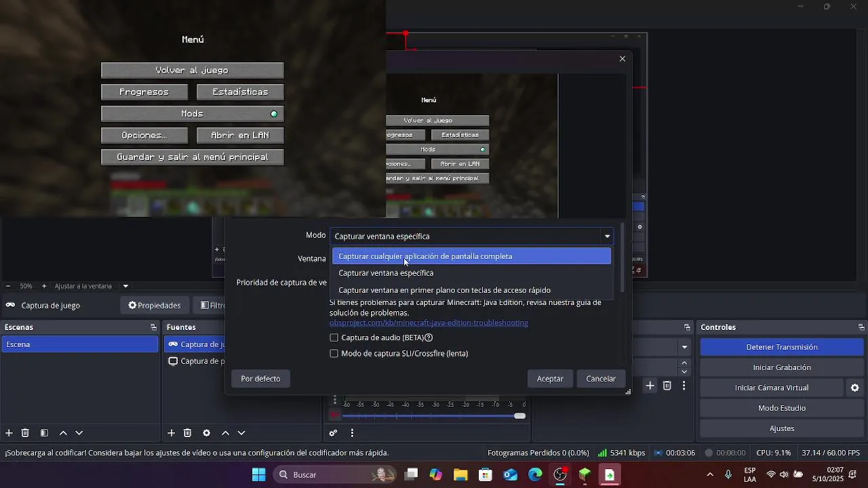The width and height of the screenshot is (868, 488).
Task: Enable Modo de captura SLI/Crossfire checkbox
Action: click(x=334, y=353)
